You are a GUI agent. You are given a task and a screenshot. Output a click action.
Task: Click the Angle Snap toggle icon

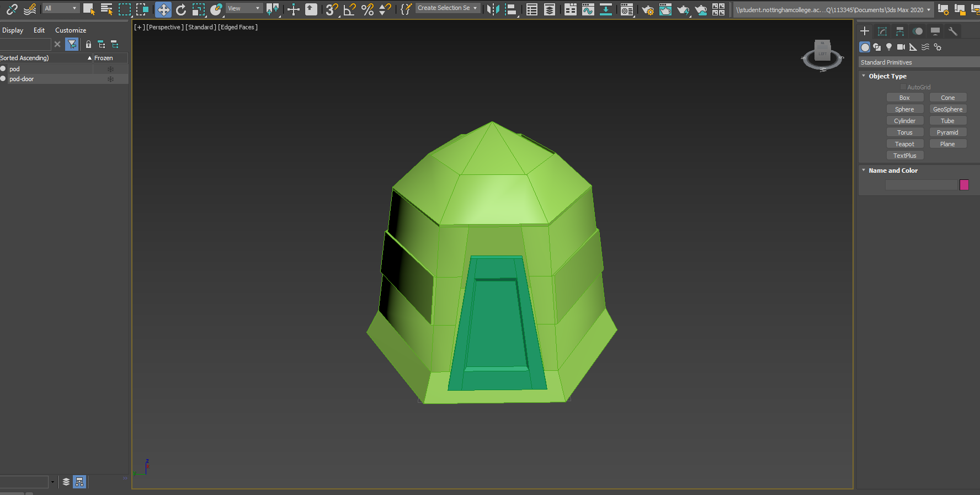coord(349,9)
